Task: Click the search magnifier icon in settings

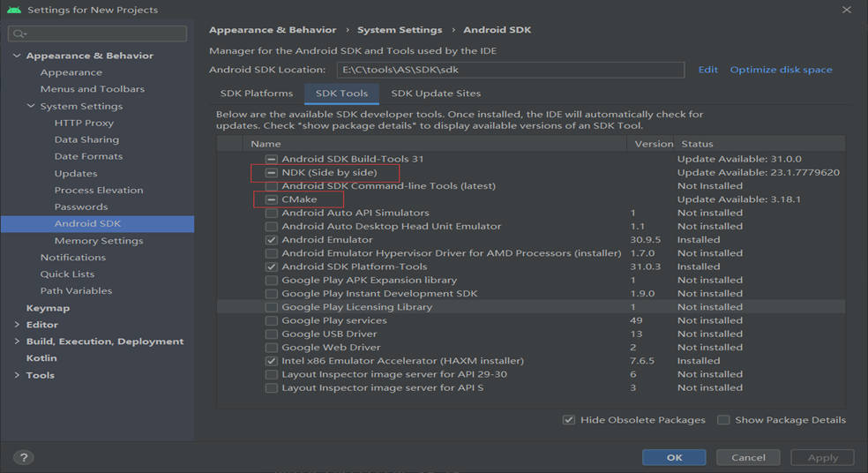Action: (x=19, y=34)
